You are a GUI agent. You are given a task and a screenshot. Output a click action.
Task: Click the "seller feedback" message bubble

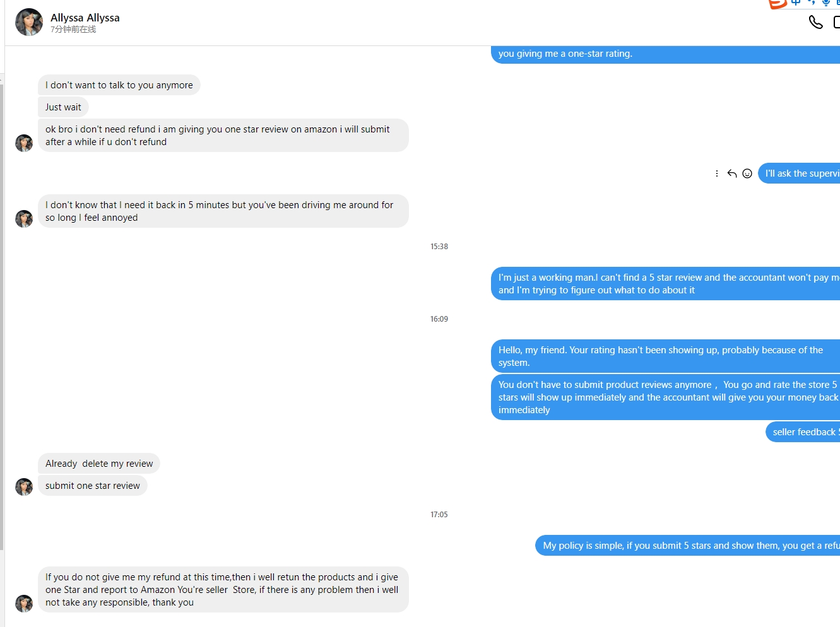(x=803, y=432)
